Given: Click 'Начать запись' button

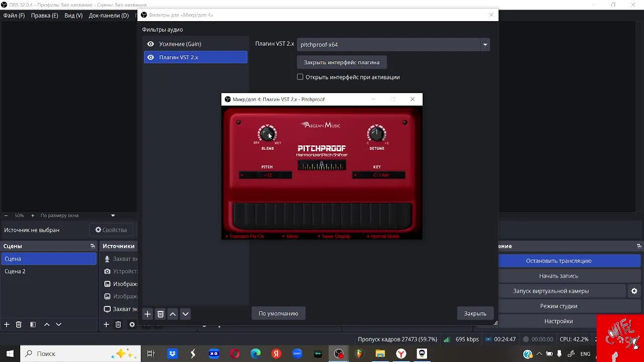Looking at the screenshot, I should point(558,276).
